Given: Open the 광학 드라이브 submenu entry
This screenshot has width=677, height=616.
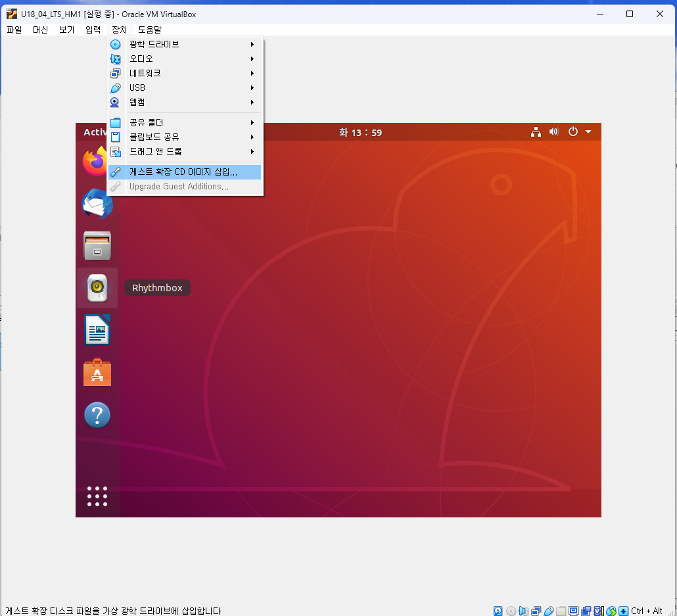Looking at the screenshot, I should pos(185,44).
